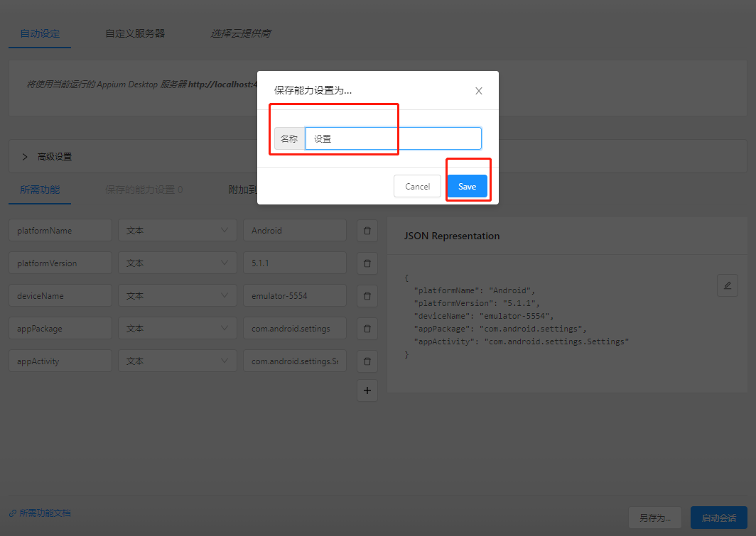Open type dropdown for appActivity row
The height and width of the screenshot is (536, 756).
click(178, 361)
